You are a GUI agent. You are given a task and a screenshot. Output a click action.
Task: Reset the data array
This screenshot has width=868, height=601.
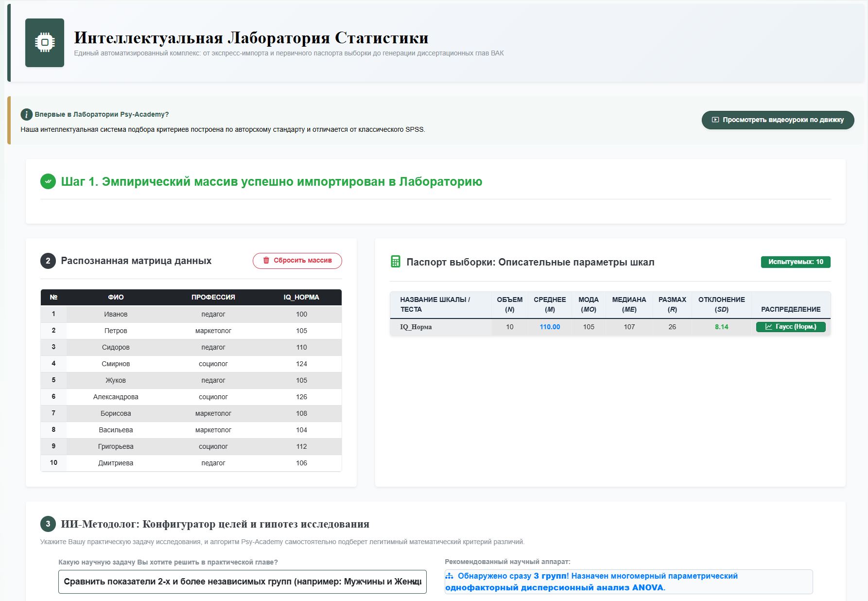[x=297, y=261]
